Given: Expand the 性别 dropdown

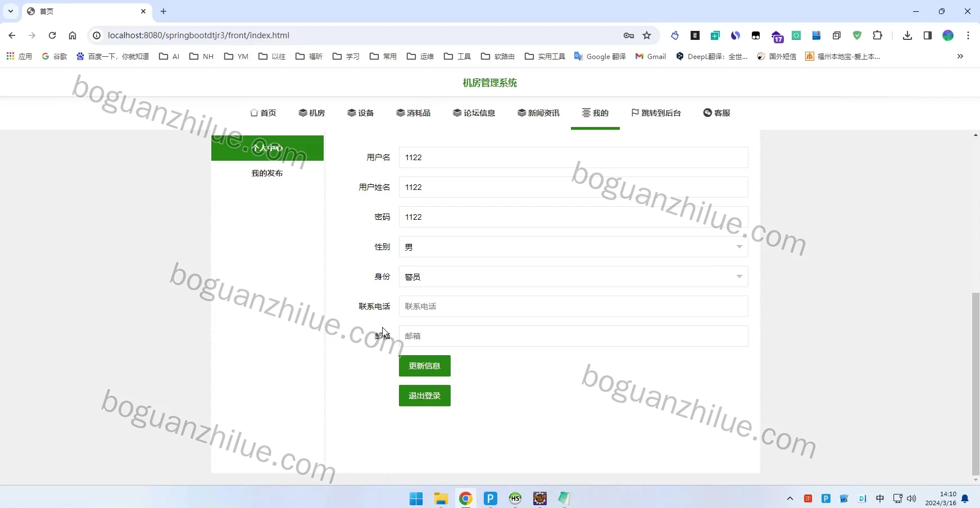Looking at the screenshot, I should coord(573,247).
